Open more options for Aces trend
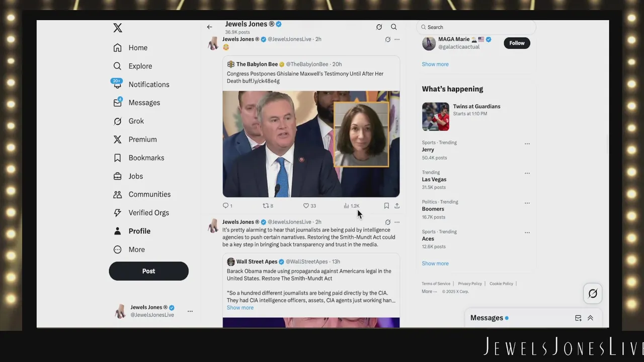This screenshot has width=644, height=362. [527, 233]
